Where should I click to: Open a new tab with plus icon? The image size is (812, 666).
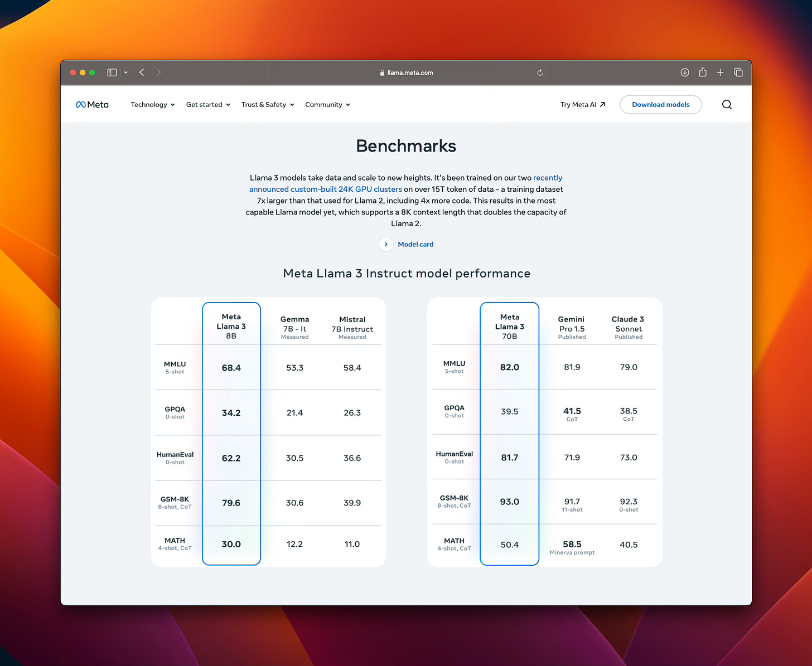[x=720, y=72]
